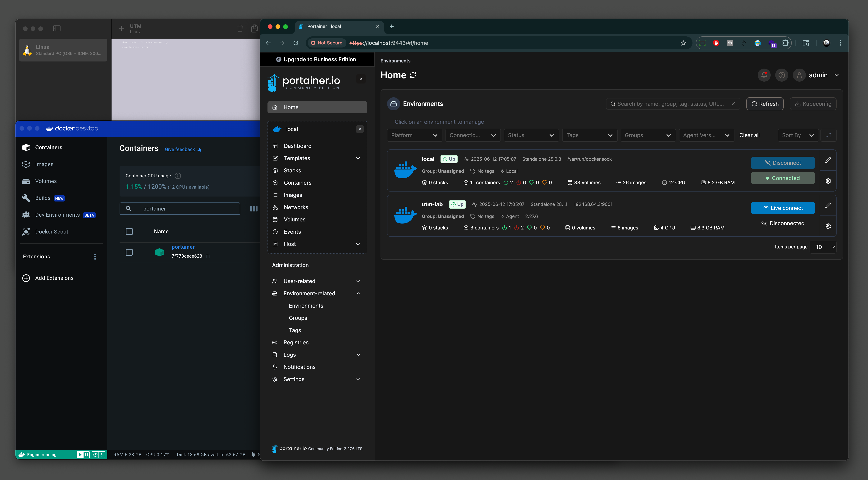
Task: Select the Portainer | local browser tab
Action: (x=339, y=27)
